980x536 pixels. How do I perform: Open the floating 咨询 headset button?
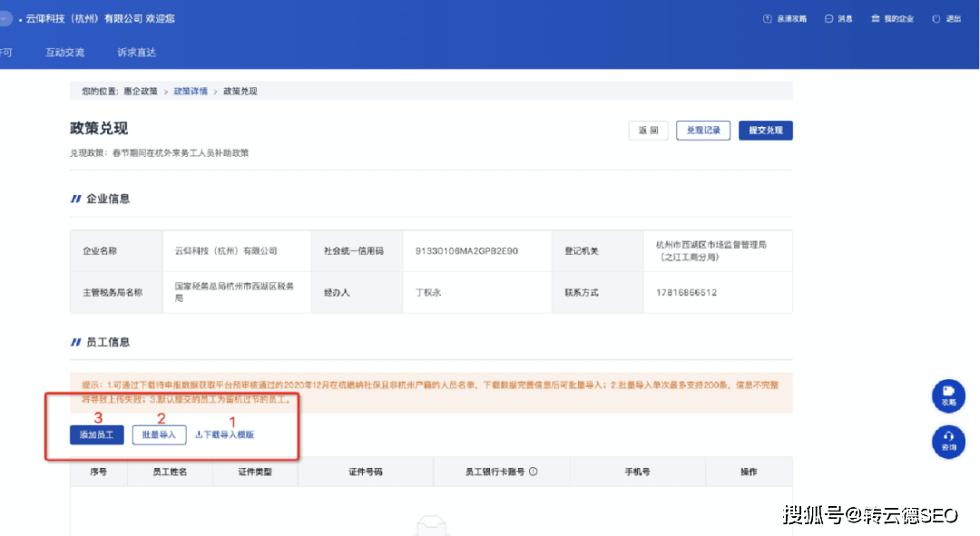point(948,442)
